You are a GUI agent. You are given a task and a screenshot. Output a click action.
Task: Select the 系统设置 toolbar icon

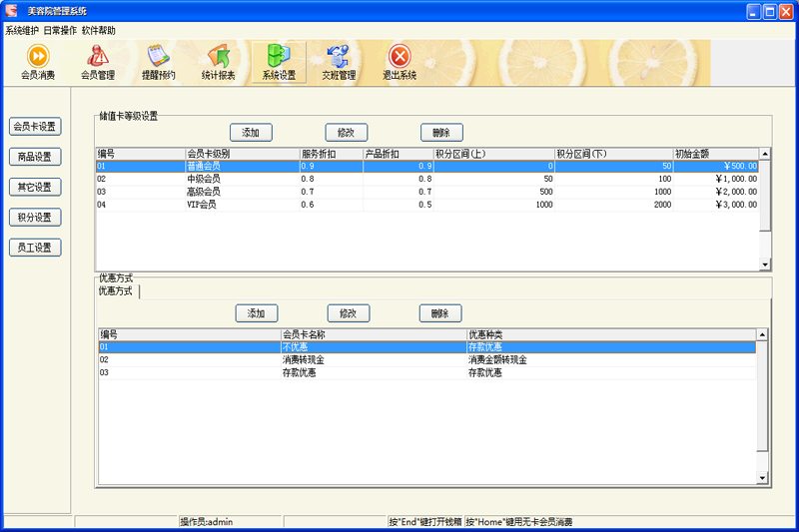coord(279,63)
